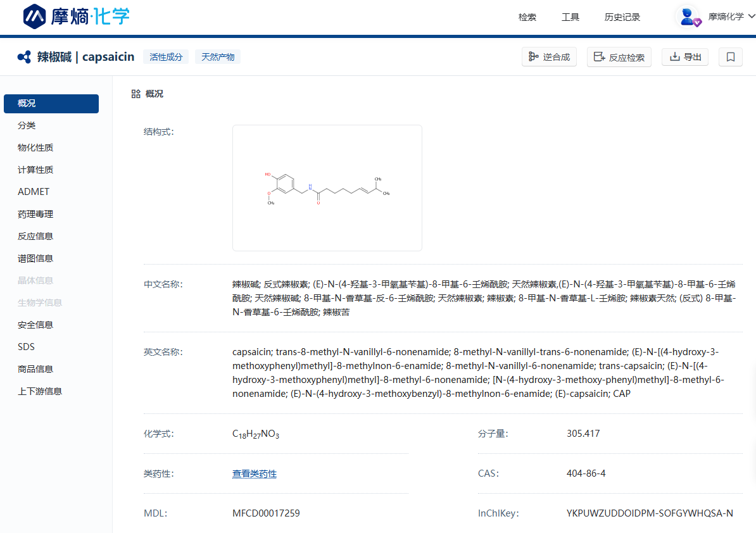Open 上下游信息 sidebar section
The height and width of the screenshot is (533, 756).
coord(40,391)
